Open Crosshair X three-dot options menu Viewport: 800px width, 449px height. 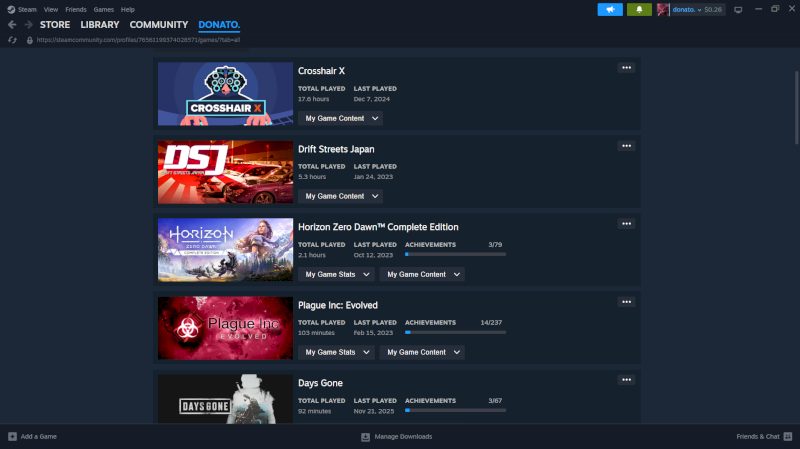coord(626,68)
